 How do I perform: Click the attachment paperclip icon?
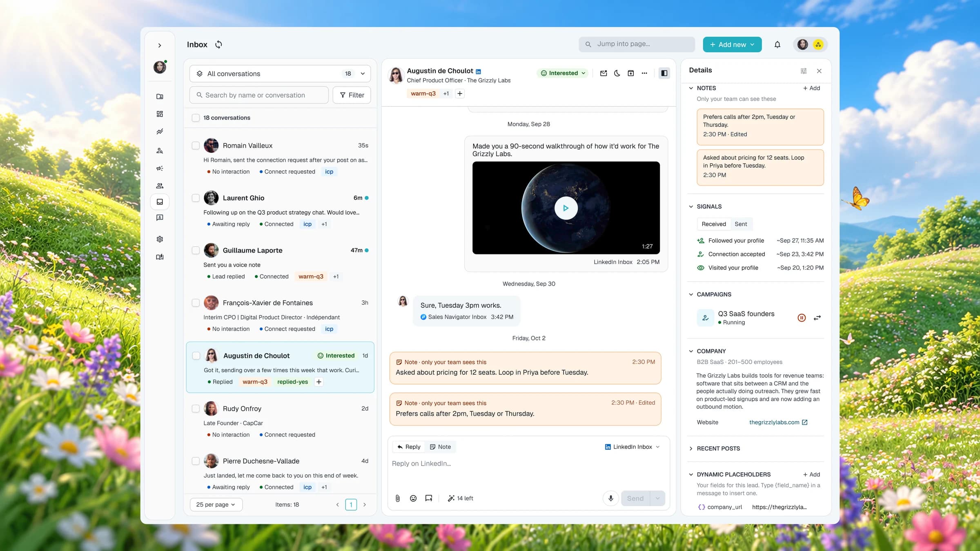point(398,498)
